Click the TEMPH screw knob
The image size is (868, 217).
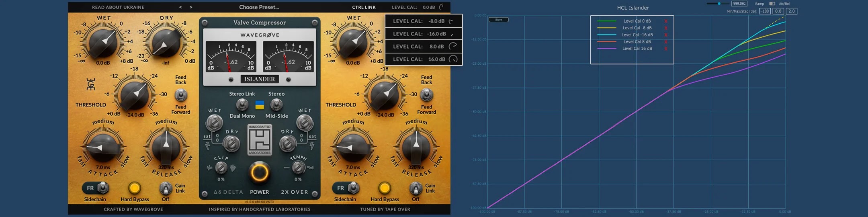click(x=298, y=167)
